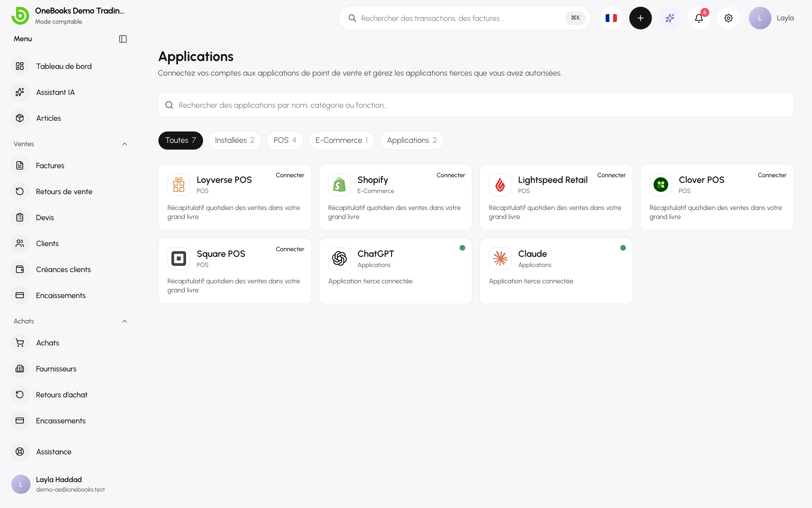The image size is (812, 508).
Task: Collapse the sidebar with the panel icon
Action: tap(123, 39)
